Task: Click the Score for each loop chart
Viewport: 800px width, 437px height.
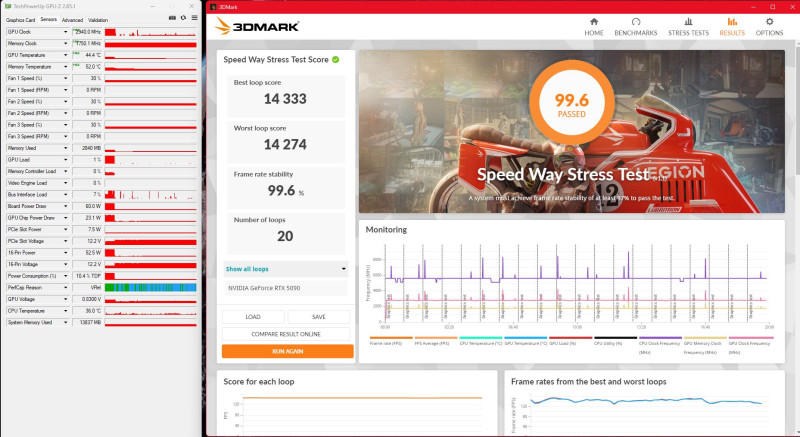Action: [357, 403]
